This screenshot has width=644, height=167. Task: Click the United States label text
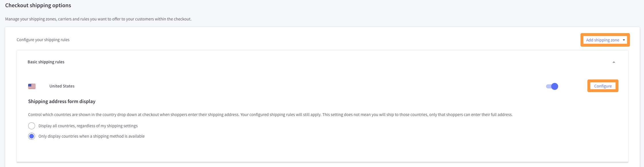pyautogui.click(x=62, y=86)
